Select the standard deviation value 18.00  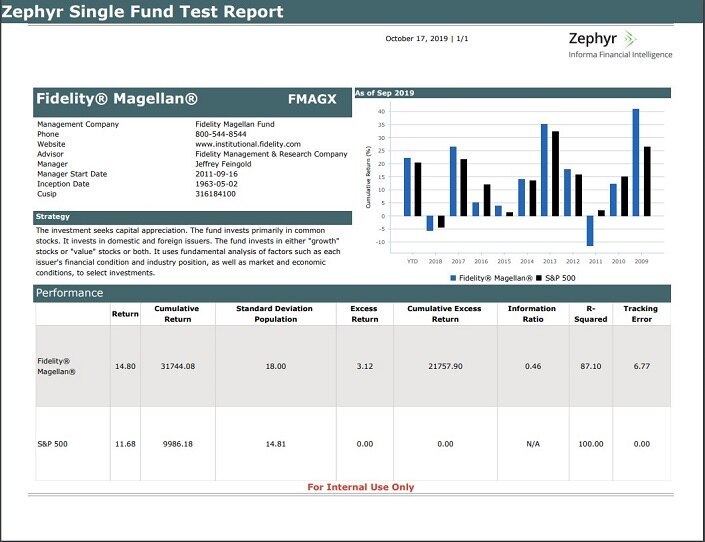(x=276, y=366)
